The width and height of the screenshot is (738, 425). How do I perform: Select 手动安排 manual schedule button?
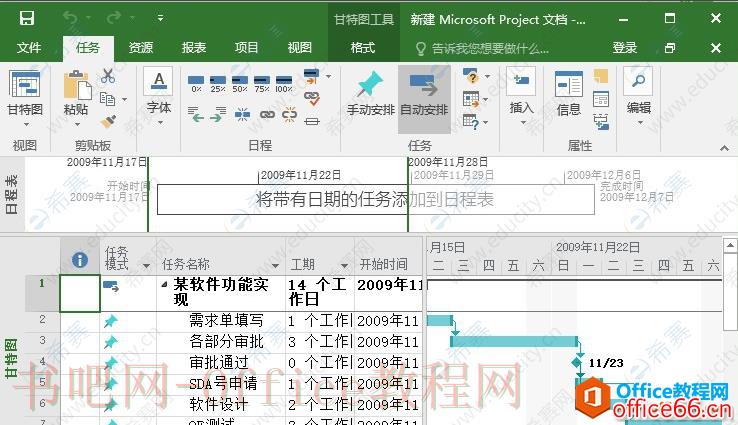coord(370,94)
